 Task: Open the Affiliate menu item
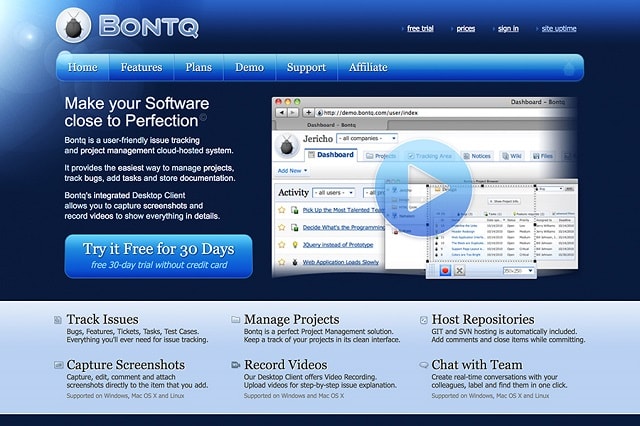(368, 67)
